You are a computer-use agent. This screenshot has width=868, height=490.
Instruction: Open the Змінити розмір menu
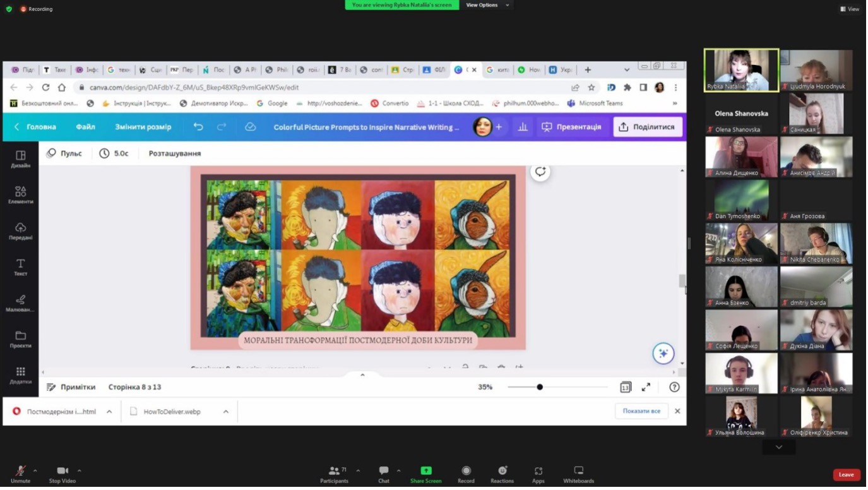tap(143, 127)
